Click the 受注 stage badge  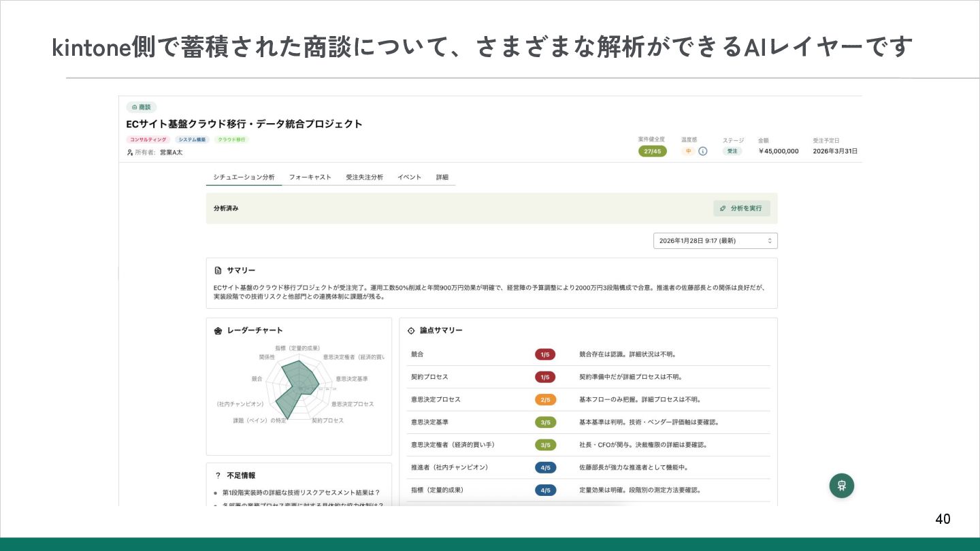(732, 151)
